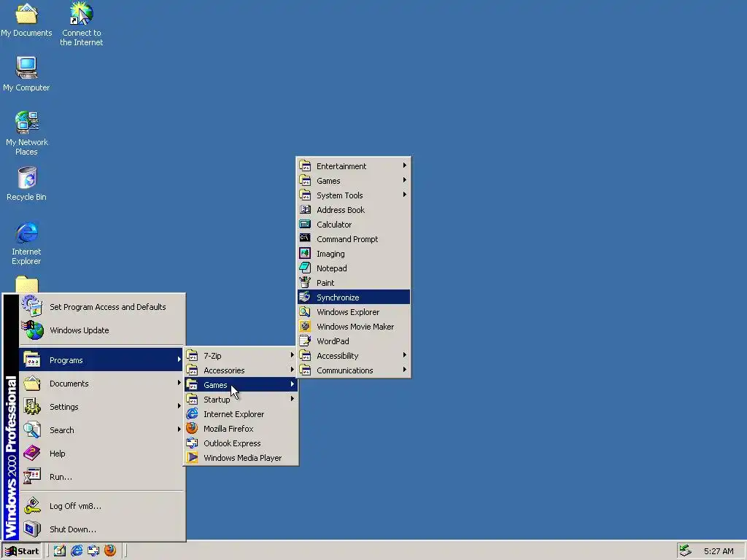Open Help from Start menu
The width and height of the screenshot is (747, 560).
(x=101, y=454)
